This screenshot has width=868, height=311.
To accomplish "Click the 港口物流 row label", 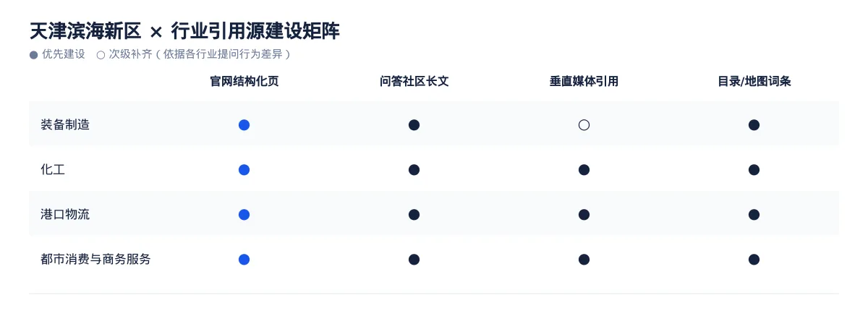I will pyautogui.click(x=65, y=215).
